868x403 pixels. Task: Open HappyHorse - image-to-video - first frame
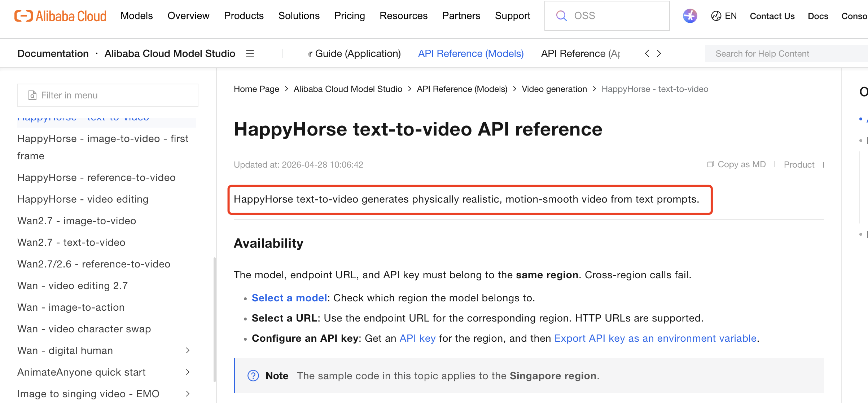pyautogui.click(x=103, y=147)
